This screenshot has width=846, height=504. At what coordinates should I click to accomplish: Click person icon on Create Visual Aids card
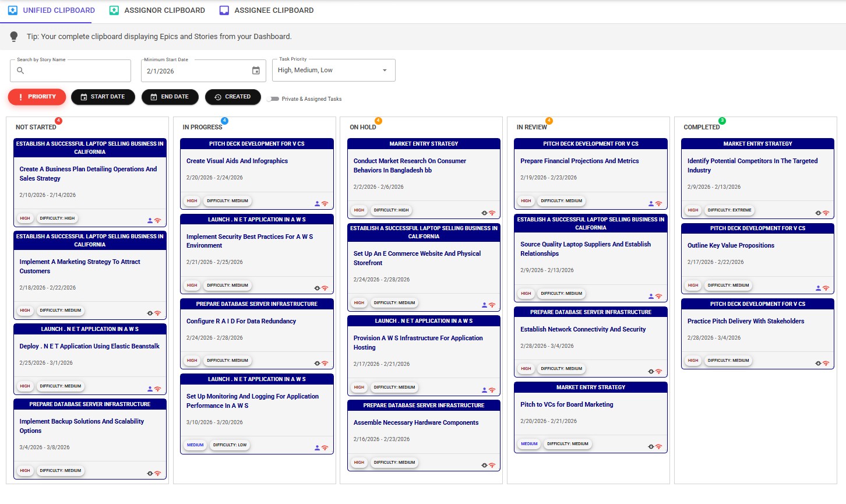[x=317, y=204]
